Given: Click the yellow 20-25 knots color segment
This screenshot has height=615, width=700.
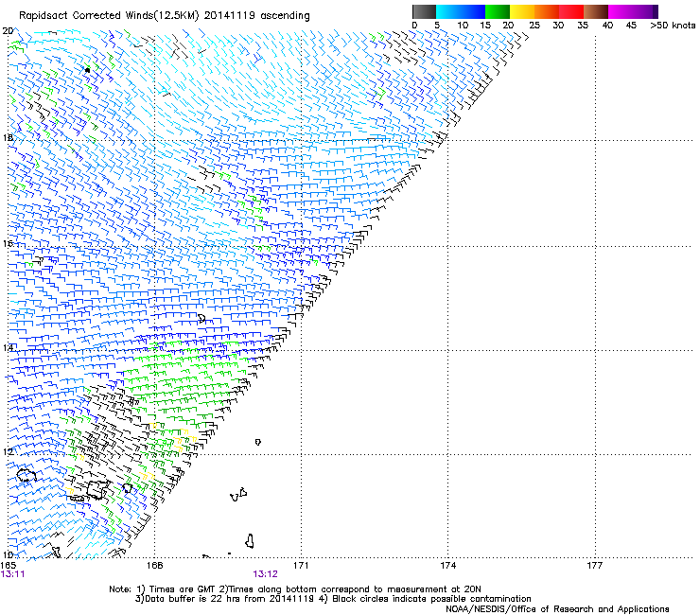Looking at the screenshot, I should coord(522,11).
